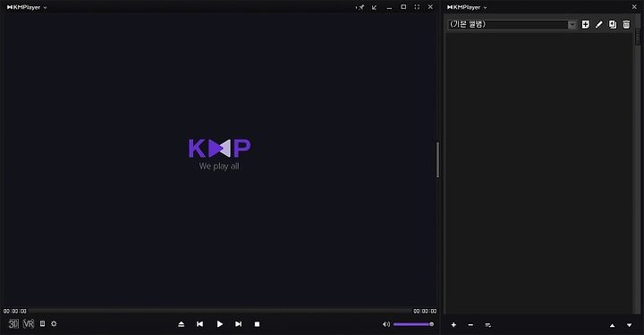This screenshot has width=644, height=335.
Task: Minimize the player window
Action: coord(389,7)
